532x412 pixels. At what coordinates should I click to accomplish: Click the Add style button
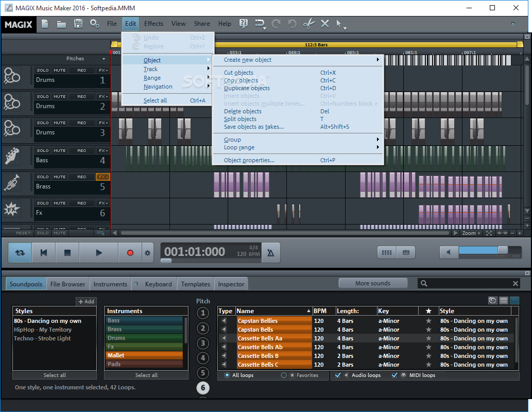pyautogui.click(x=86, y=301)
